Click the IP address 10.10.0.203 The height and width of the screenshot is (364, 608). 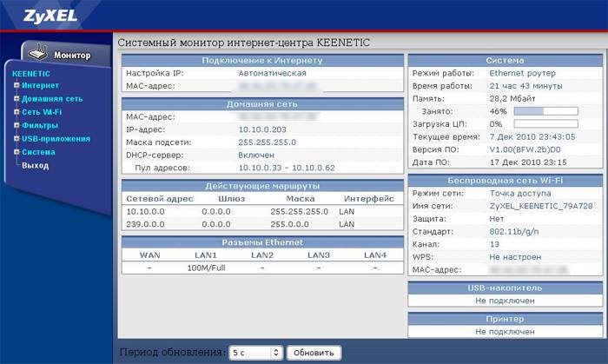tap(262, 129)
